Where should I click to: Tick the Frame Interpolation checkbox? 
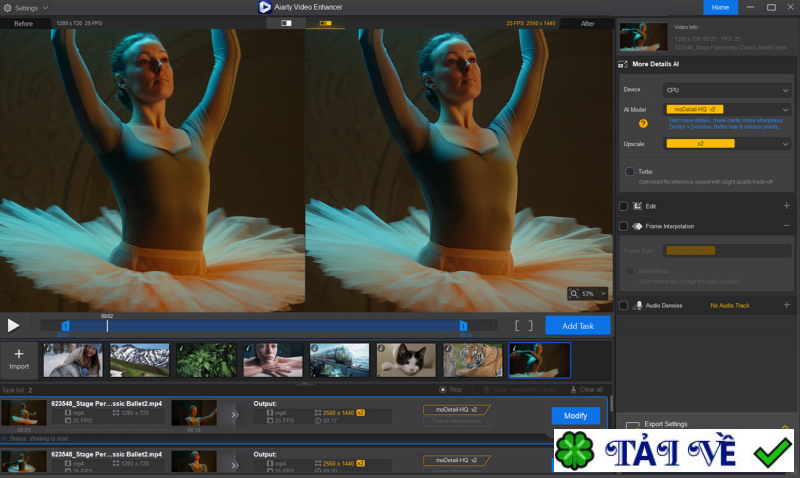[624, 226]
